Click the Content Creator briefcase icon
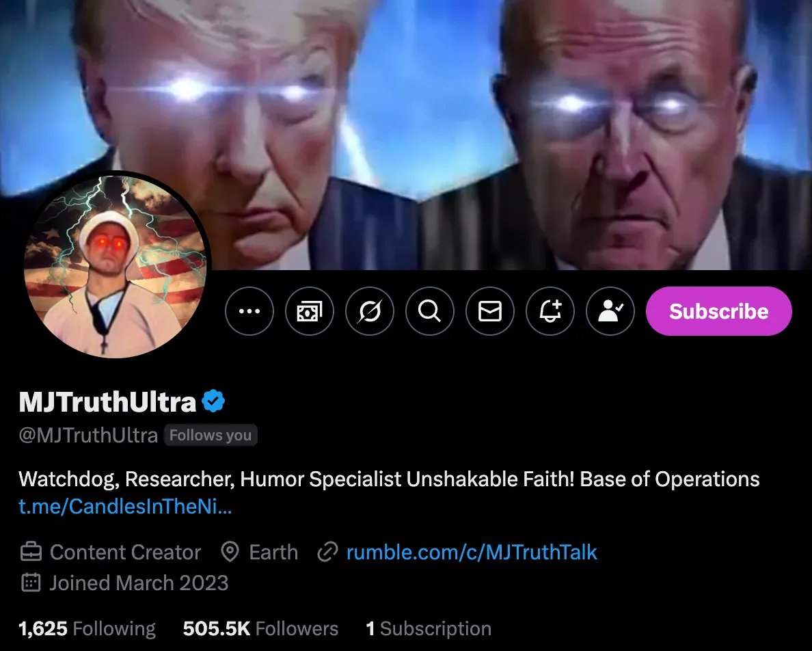This screenshot has height=651, width=812. pyautogui.click(x=31, y=552)
